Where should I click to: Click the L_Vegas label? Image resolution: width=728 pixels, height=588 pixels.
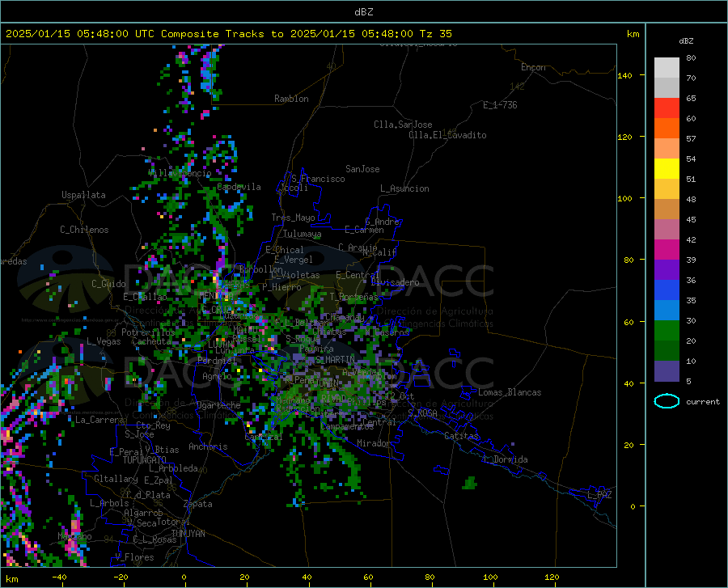[104, 341]
